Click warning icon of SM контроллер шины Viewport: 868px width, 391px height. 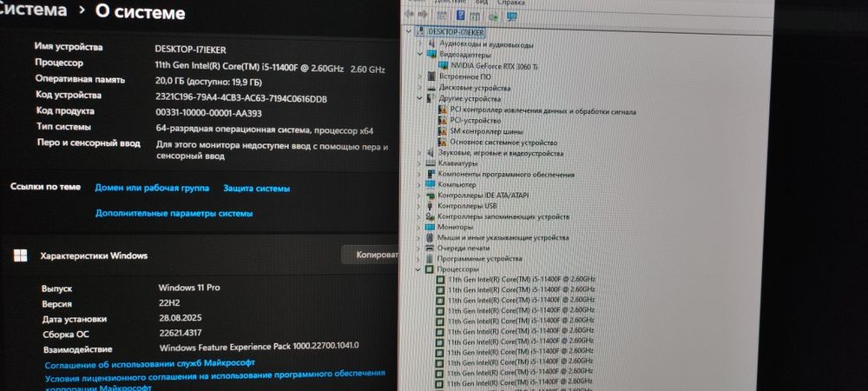click(x=443, y=131)
